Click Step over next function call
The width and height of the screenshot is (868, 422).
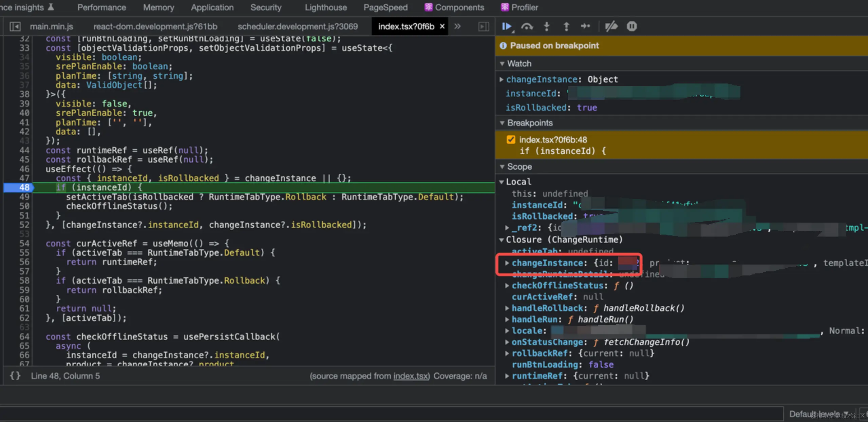pyautogui.click(x=527, y=26)
